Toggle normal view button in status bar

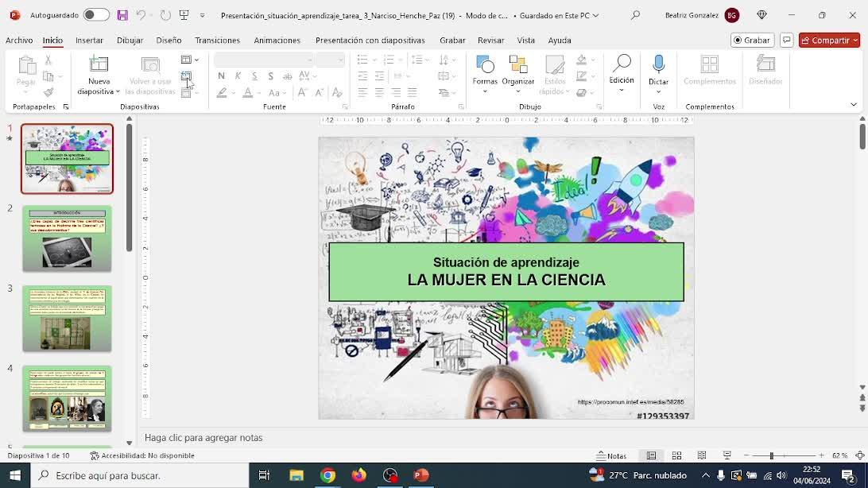click(x=651, y=455)
